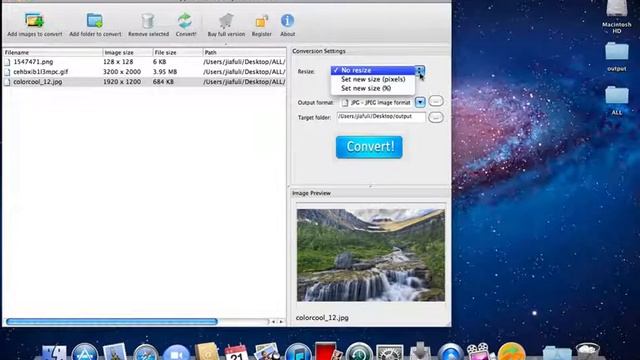Select the ALL folder on desktop
640x360 pixels.
pyautogui.click(x=617, y=96)
